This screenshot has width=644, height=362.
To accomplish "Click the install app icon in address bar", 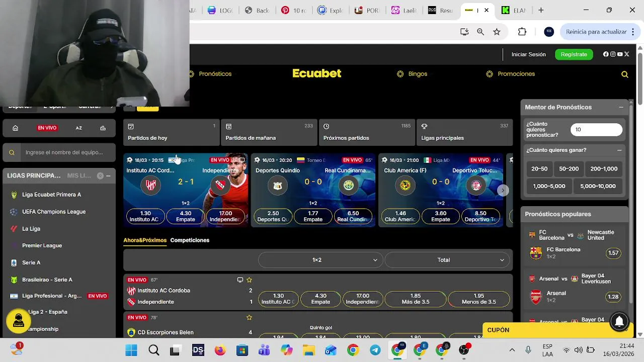I will pyautogui.click(x=464, y=32).
